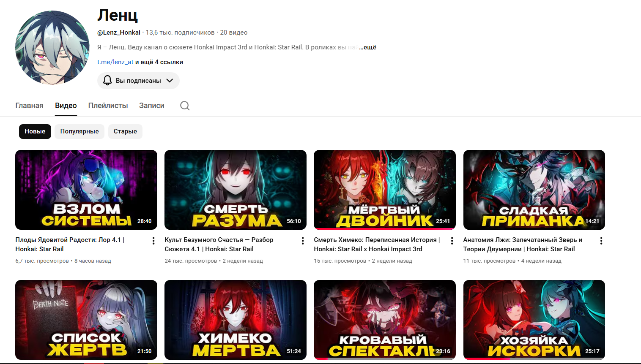
Task: Play the ХИМЕКО МЕРТВА thumbnail video
Action: tap(236, 320)
